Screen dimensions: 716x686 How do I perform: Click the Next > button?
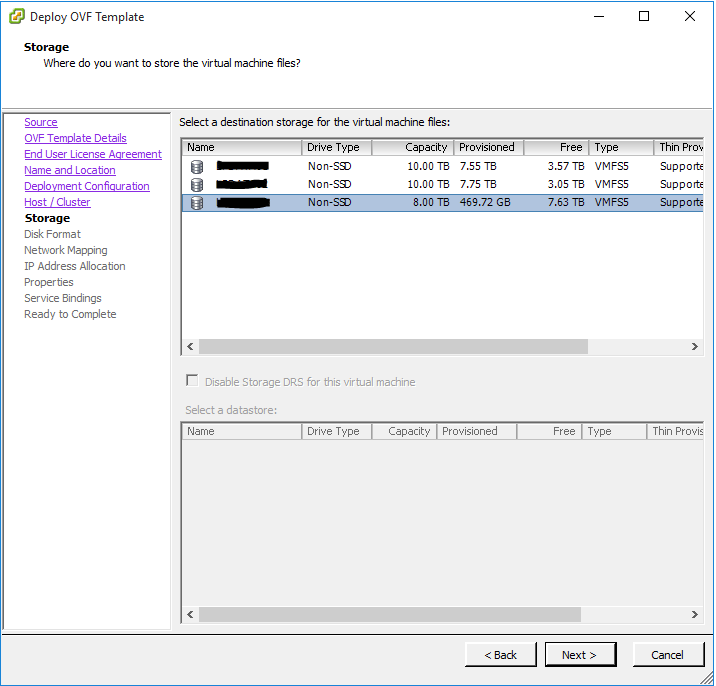(580, 655)
